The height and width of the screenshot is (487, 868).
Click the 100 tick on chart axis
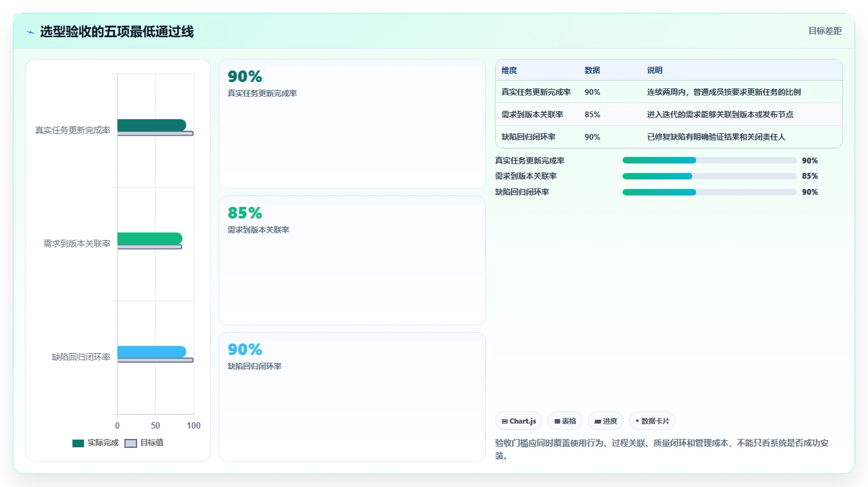(194, 426)
